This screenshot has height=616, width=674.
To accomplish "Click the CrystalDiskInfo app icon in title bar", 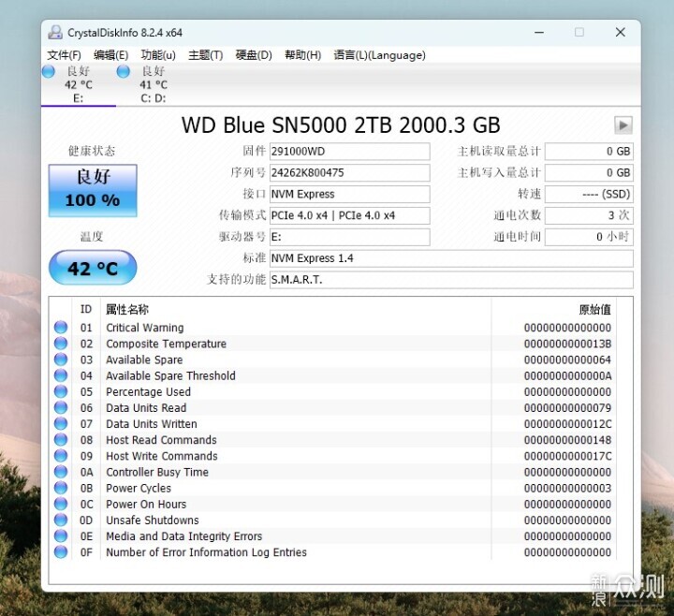I will [x=55, y=33].
